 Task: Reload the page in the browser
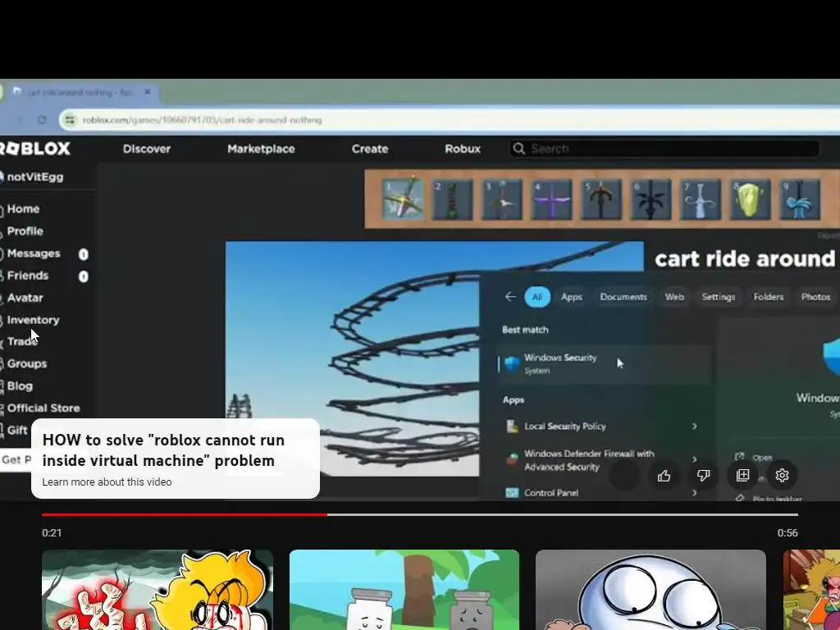click(42, 120)
